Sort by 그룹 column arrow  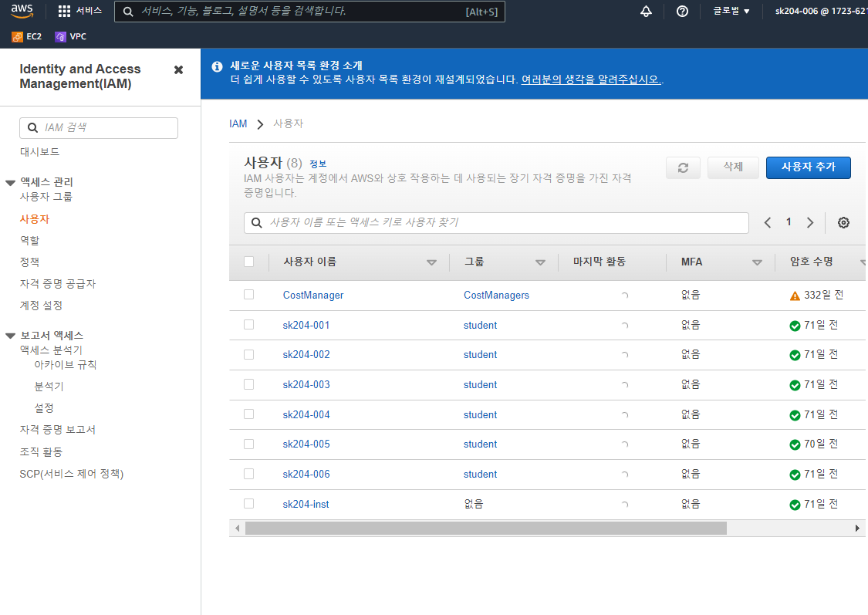(x=540, y=263)
